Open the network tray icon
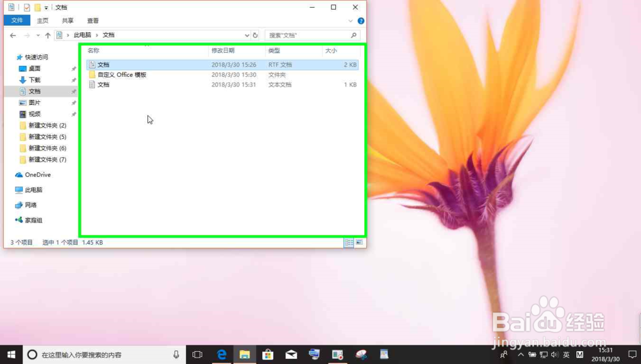641x364 pixels. (x=544, y=354)
